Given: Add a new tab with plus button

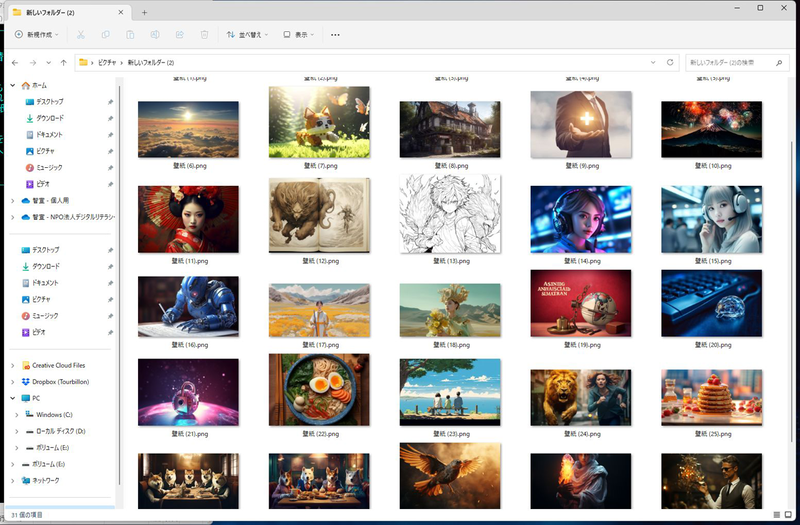Looking at the screenshot, I should 144,12.
